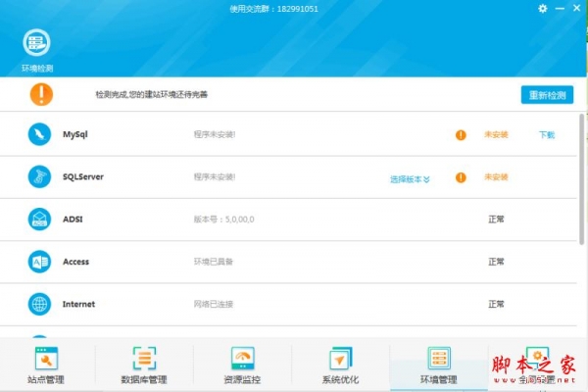Click the large orange detection alert icon
The image size is (588, 392).
tap(41, 94)
